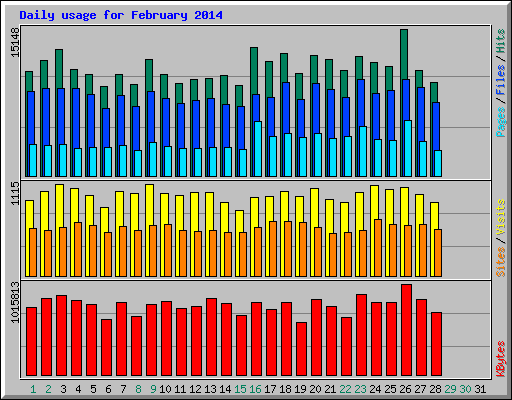This screenshot has width=512, height=400.
Task: Click day label '27' on axis
Action: point(420,389)
